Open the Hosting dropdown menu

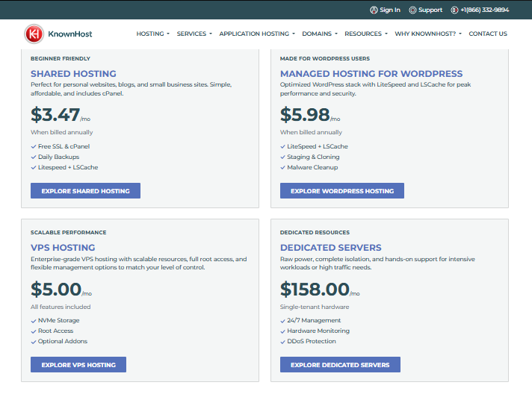click(x=152, y=34)
